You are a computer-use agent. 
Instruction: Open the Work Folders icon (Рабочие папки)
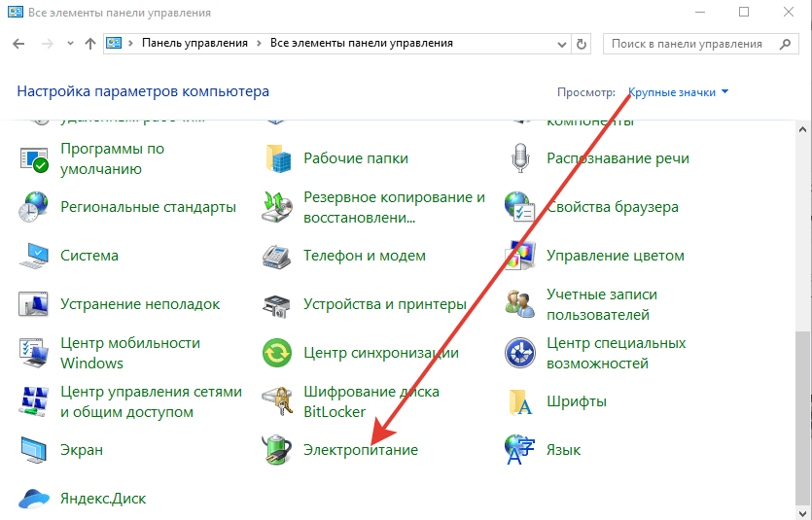pos(277,158)
